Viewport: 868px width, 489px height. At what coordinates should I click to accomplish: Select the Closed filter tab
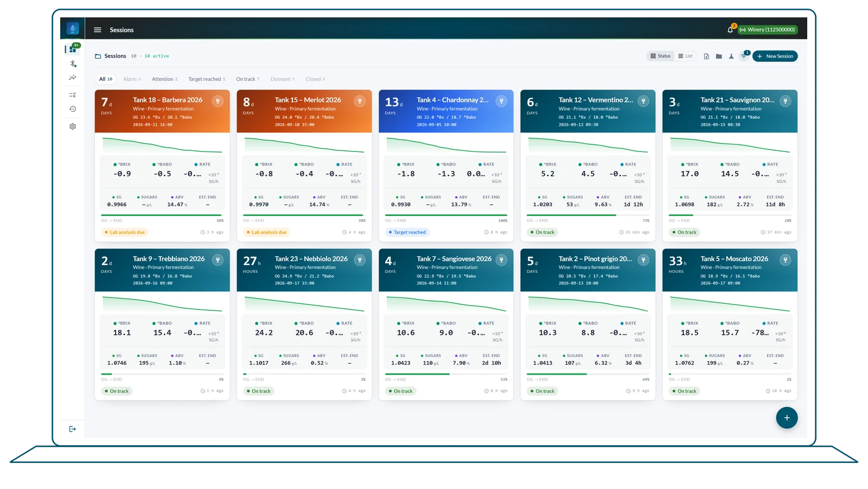[315, 79]
